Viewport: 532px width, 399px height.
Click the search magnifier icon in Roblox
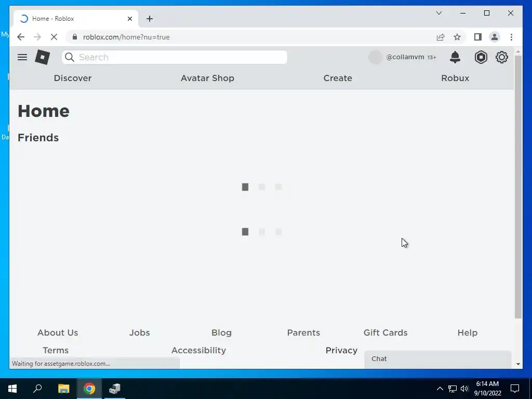pyautogui.click(x=70, y=57)
